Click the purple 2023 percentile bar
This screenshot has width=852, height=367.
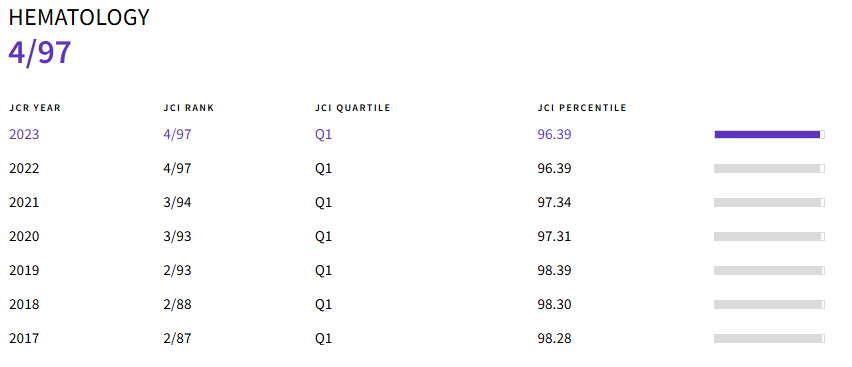click(769, 134)
